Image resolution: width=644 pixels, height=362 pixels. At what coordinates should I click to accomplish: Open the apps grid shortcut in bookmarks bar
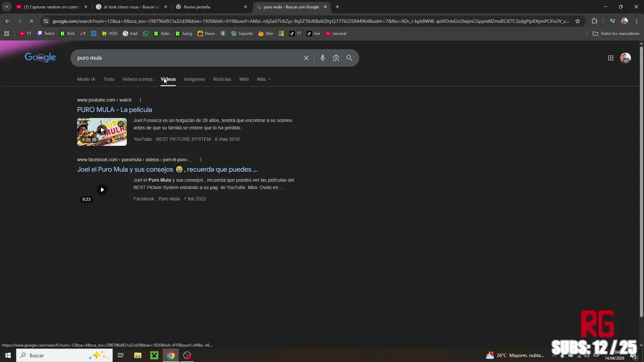coord(7,34)
